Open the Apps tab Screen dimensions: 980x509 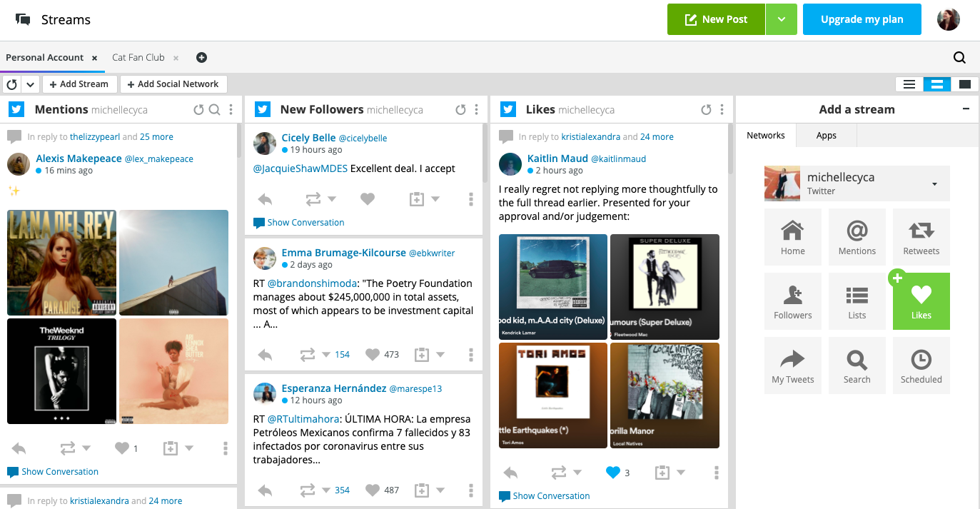point(826,136)
